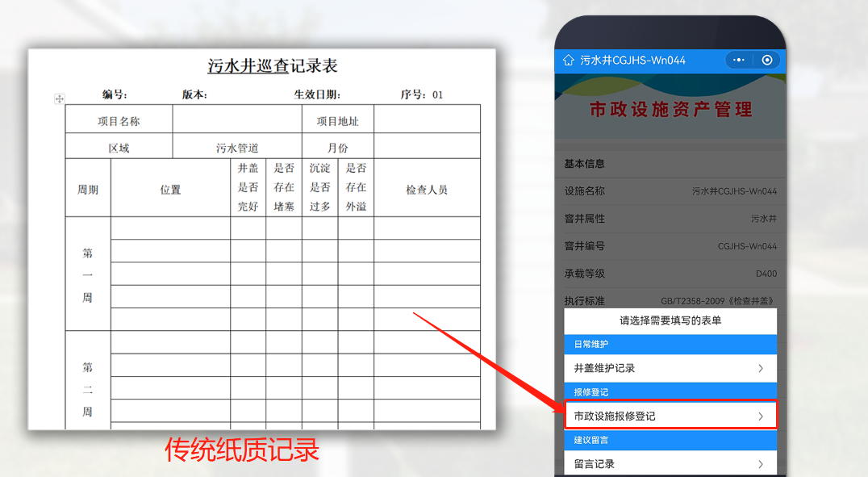This screenshot has width=868, height=477.
Task: Click the 执行标准 GB/T2358-2009 row
Action: [670, 299]
